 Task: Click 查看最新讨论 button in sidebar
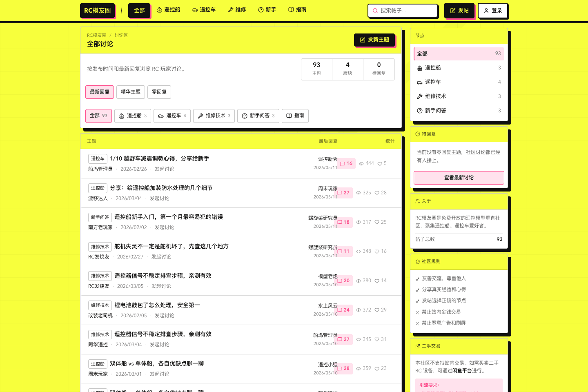[x=459, y=178]
